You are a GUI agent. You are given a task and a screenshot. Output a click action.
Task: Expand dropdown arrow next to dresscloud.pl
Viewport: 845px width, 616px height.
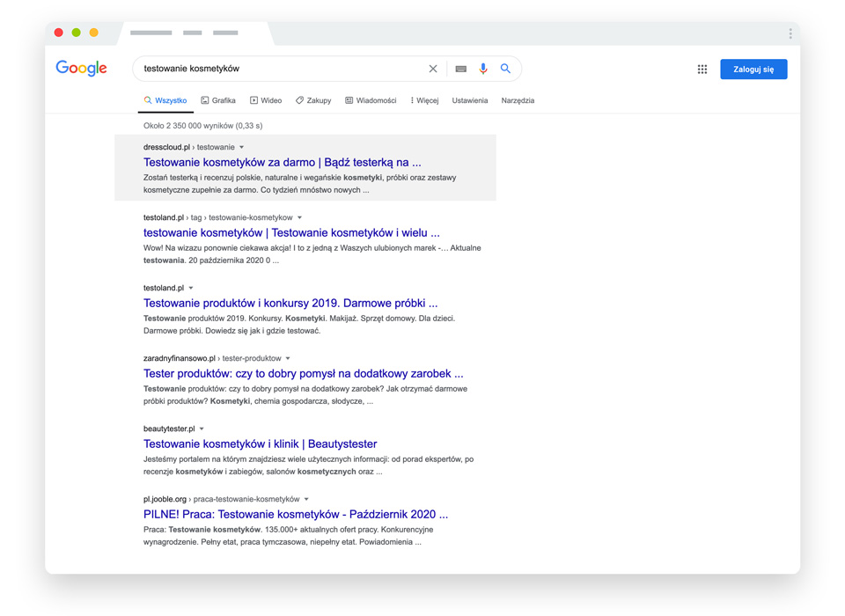pos(241,147)
